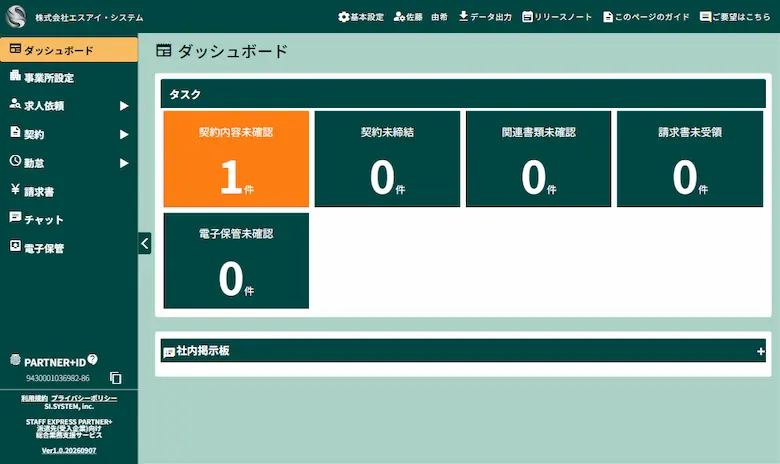Open ダッシュボード in the sidebar
This screenshot has height=464, width=780.
[x=69, y=50]
